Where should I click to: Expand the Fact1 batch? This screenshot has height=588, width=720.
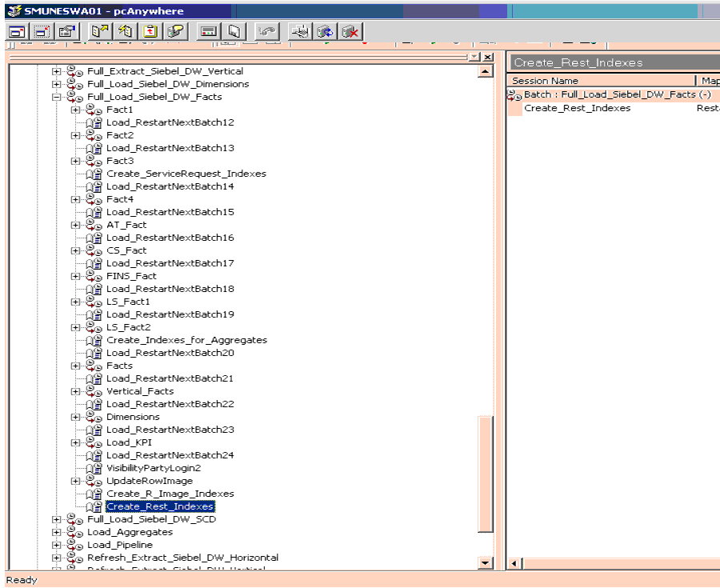coord(75,110)
